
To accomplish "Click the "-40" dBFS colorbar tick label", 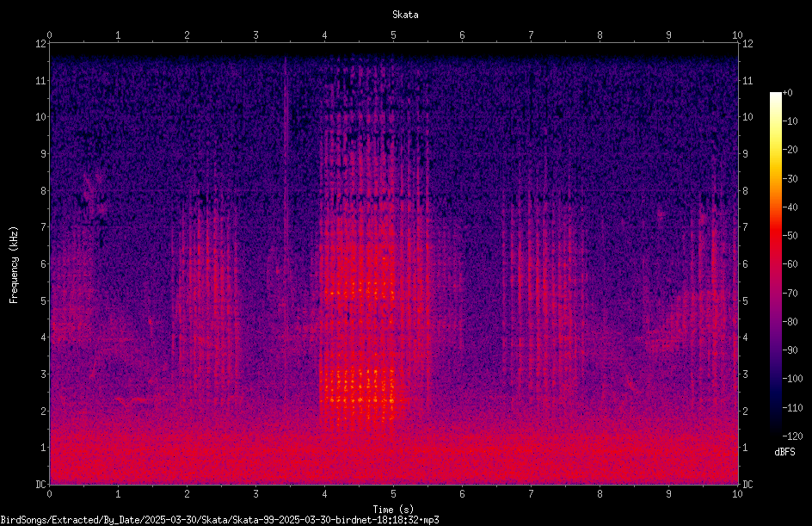I will 790,207.
